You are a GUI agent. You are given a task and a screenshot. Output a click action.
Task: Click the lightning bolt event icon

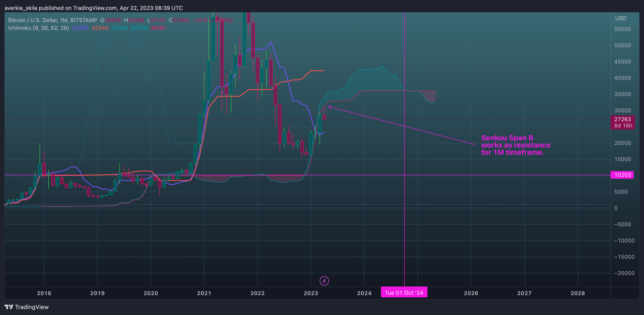[x=324, y=281]
